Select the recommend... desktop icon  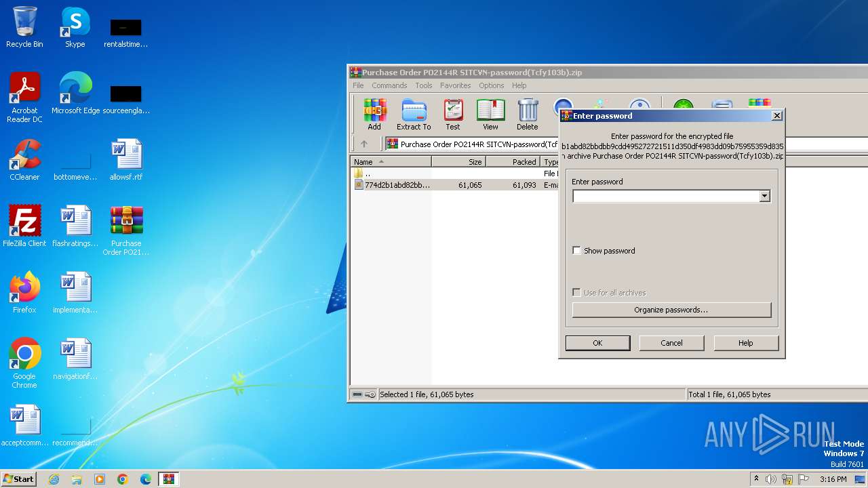click(75, 431)
